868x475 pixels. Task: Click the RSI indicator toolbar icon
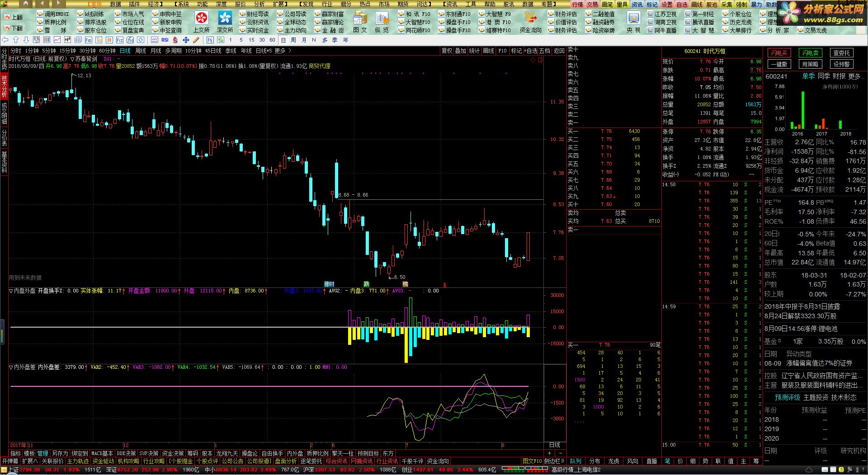[165, 40]
